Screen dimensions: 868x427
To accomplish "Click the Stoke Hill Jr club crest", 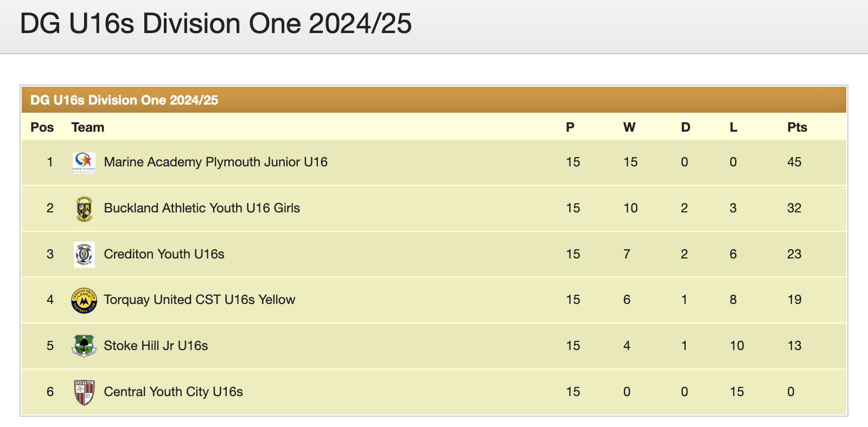I will click(x=84, y=346).
